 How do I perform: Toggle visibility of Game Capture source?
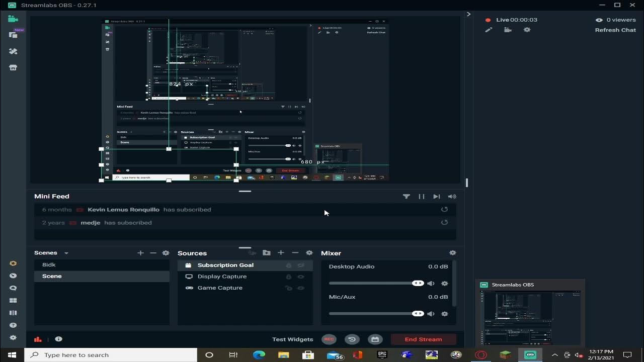(x=301, y=288)
